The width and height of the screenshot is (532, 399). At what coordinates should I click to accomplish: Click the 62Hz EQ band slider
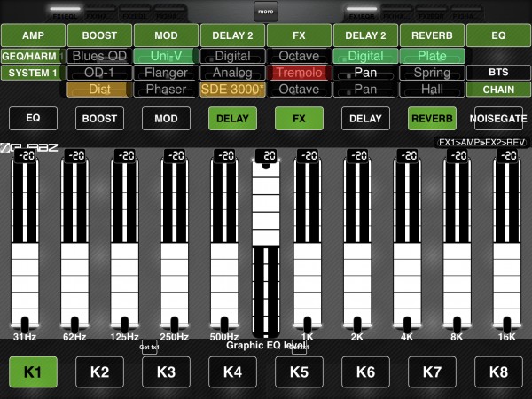coord(74,242)
